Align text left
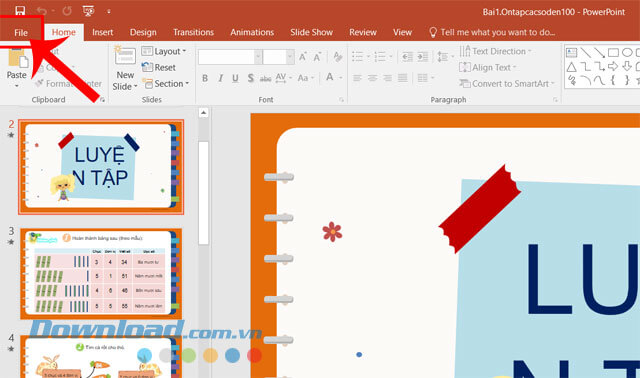Viewport: 640px width, 378px height. point(358,78)
